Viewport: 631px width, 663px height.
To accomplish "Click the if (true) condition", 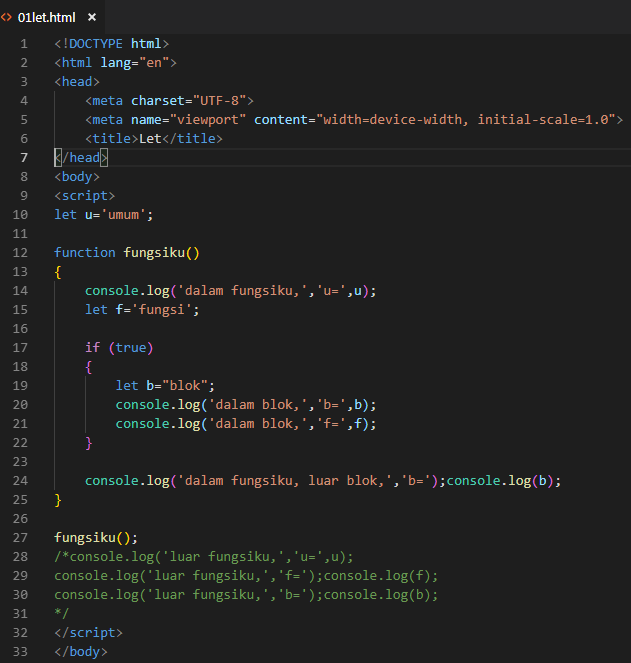I will click(x=119, y=348).
